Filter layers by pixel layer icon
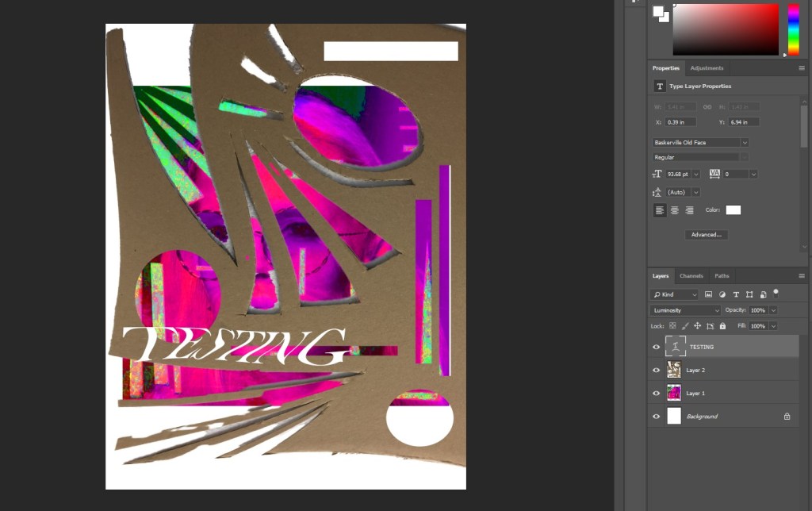The width and height of the screenshot is (812, 511). pyautogui.click(x=708, y=294)
